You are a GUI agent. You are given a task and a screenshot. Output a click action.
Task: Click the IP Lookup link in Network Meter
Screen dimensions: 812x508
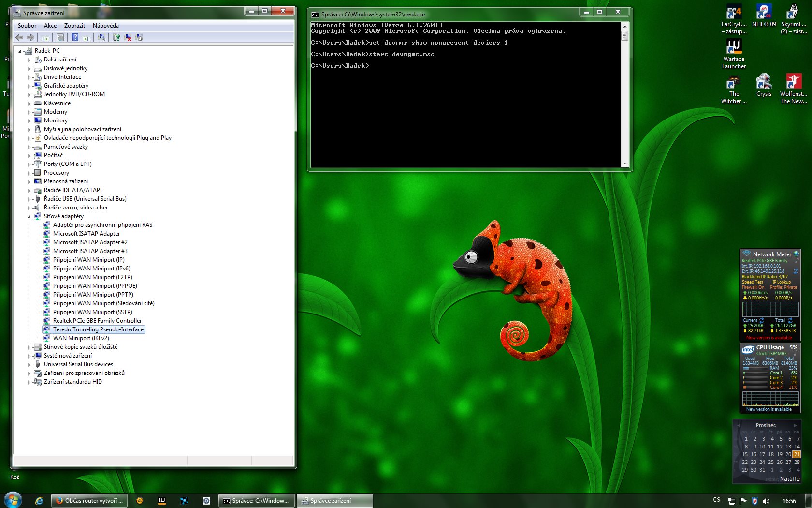coord(782,282)
